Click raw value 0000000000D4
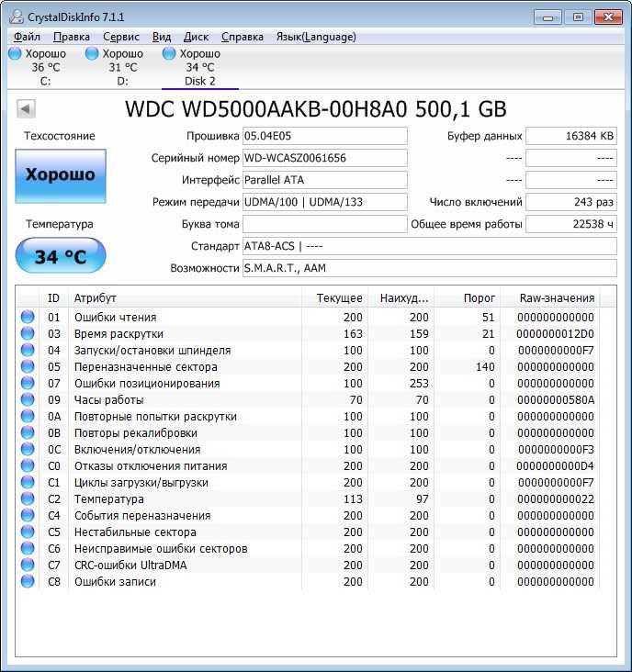Screen dimensions: 632x672 click(x=555, y=465)
